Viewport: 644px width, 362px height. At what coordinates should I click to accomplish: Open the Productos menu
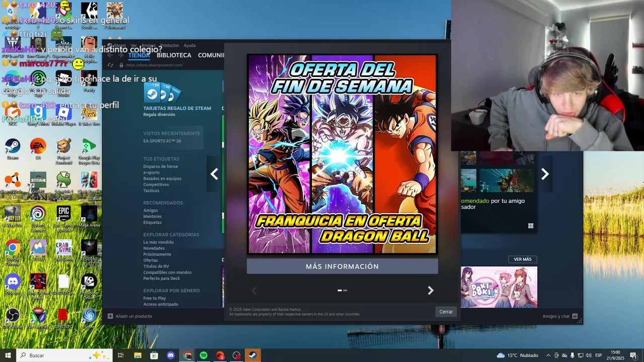tap(170, 45)
